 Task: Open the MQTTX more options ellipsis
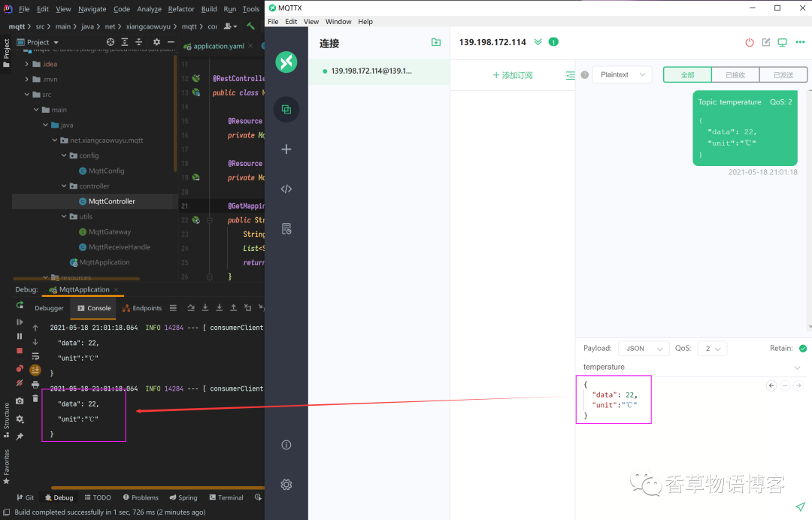click(800, 42)
